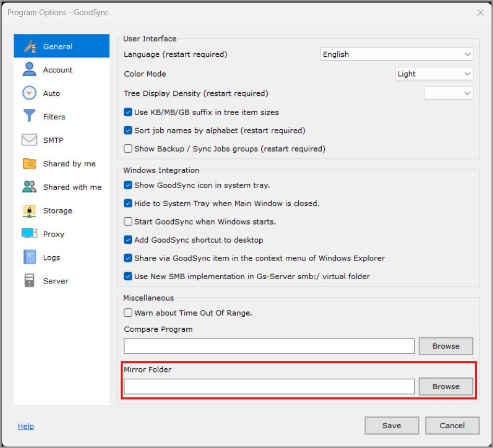Open the Tree Display Density dropdown
The image size is (493, 448).
click(448, 93)
